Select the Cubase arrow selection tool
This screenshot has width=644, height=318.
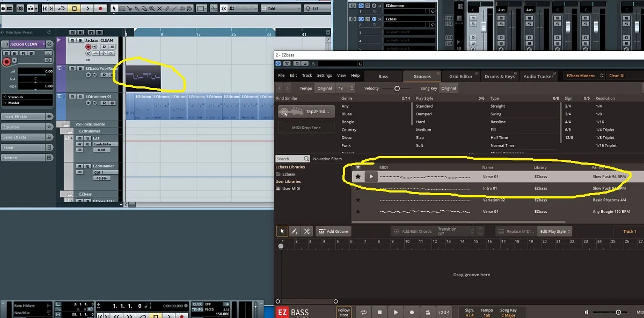point(114,9)
